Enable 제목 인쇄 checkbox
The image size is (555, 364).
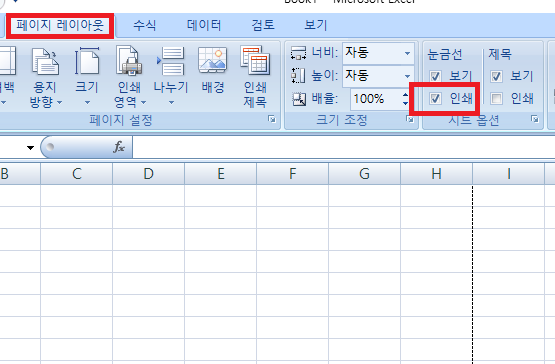pos(496,98)
